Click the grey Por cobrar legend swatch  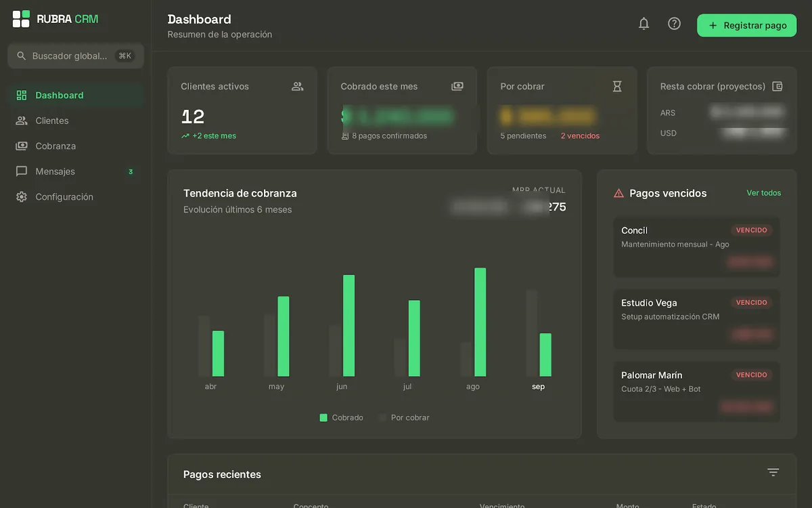tap(383, 418)
